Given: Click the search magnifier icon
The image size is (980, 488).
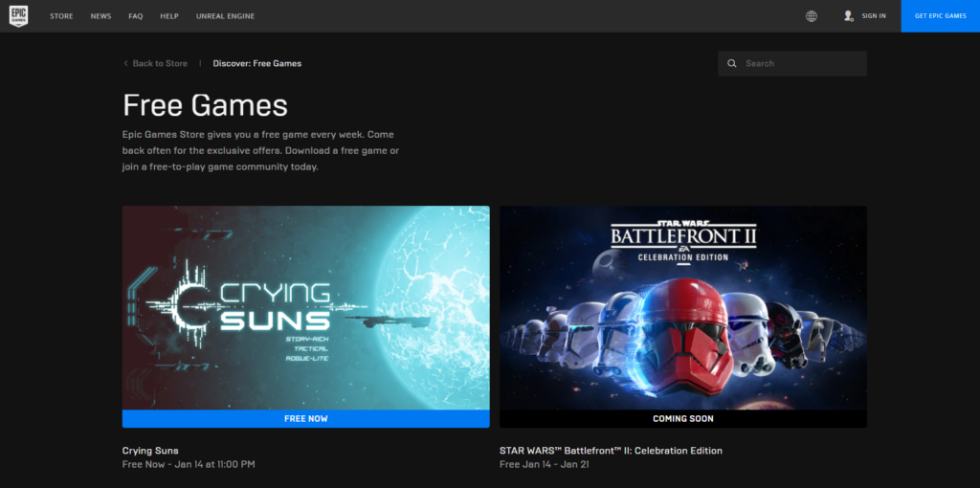Looking at the screenshot, I should click(732, 63).
